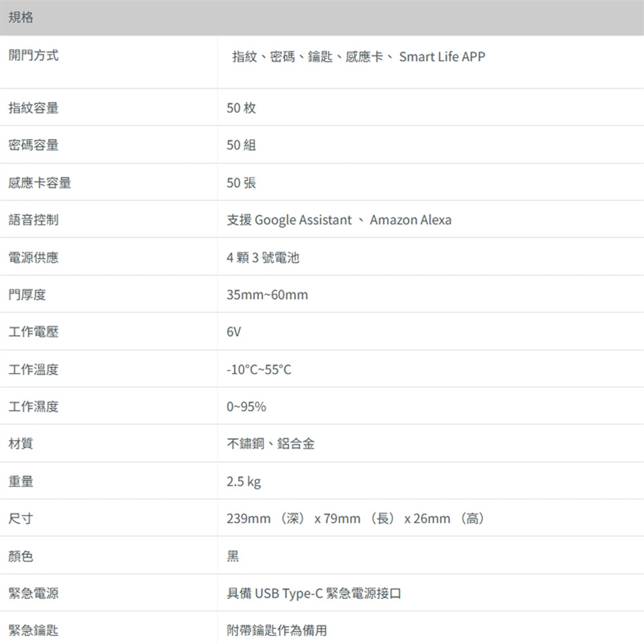Click the 密碼容量 value 50 組
This screenshot has height=644, width=644.
[x=241, y=146]
